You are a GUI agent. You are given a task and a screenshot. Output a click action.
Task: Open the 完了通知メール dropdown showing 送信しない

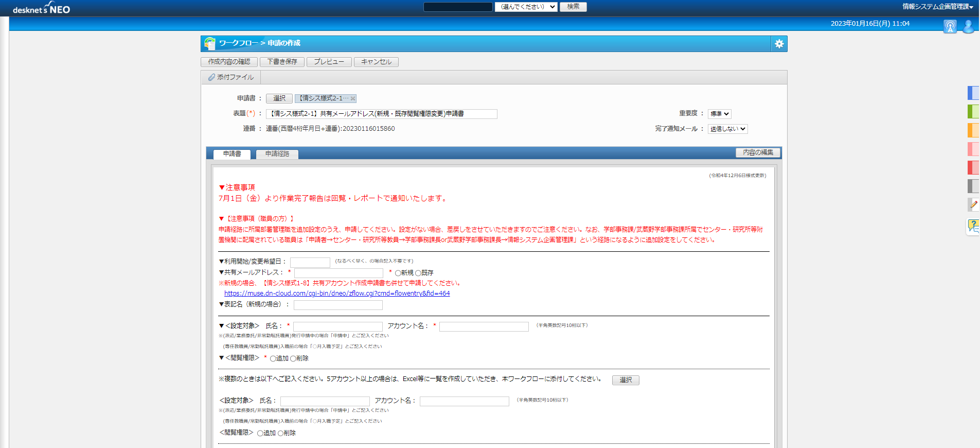(727, 129)
